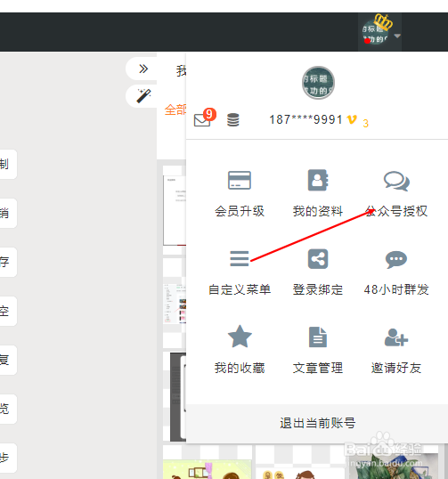Click the 会员升级 label
Image resolution: width=448 pixels, height=479 pixels.
point(240,211)
